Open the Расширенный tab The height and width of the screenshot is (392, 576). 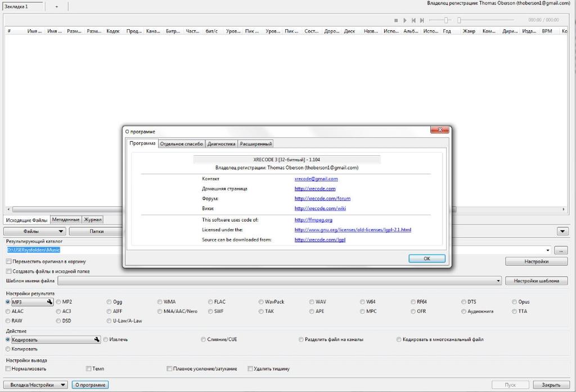pyautogui.click(x=256, y=144)
